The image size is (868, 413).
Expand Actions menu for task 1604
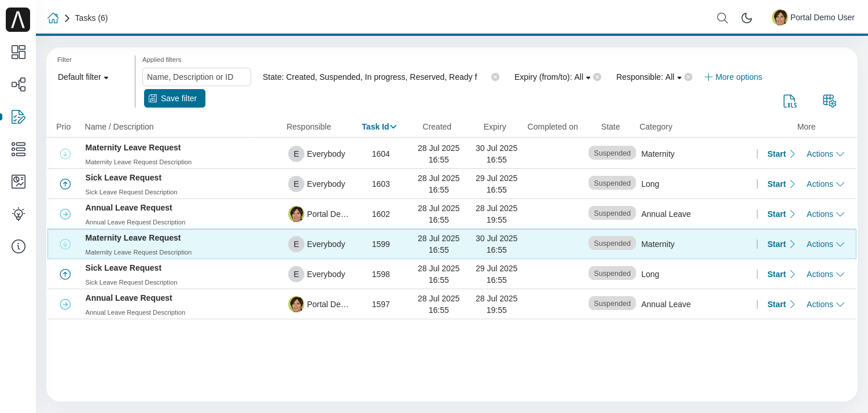(825, 154)
